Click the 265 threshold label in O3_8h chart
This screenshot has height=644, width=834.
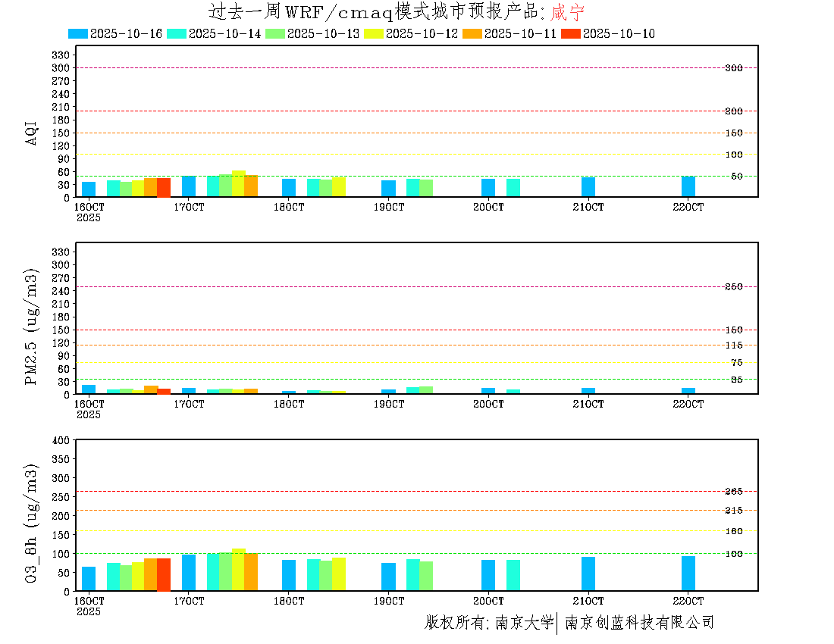(734, 492)
